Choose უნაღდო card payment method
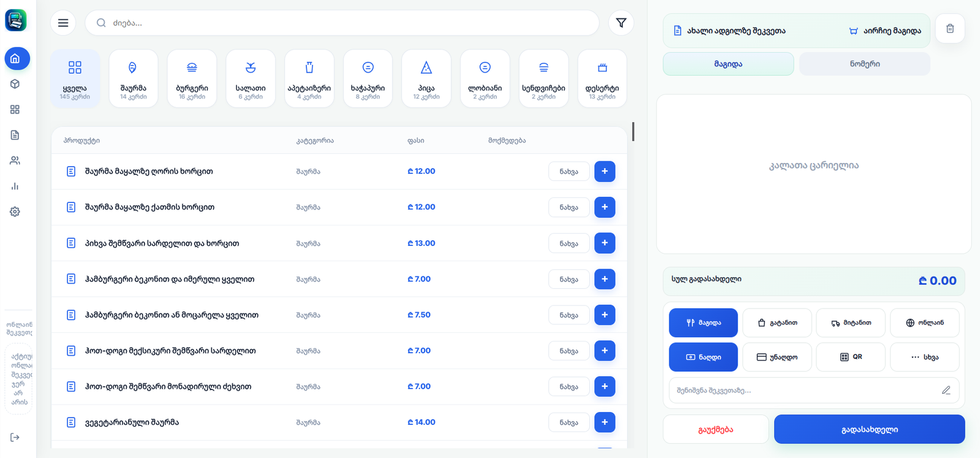This screenshot has height=458, width=980. coord(777,357)
